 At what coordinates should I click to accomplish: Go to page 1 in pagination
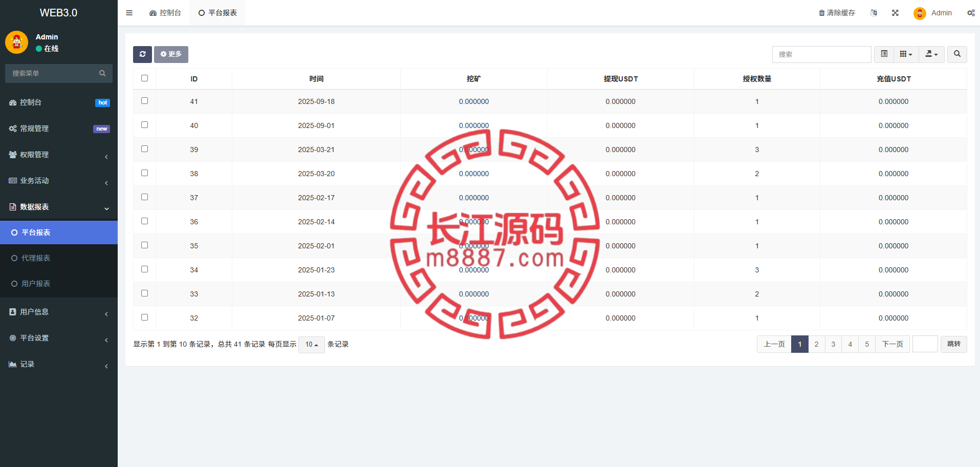[800, 344]
